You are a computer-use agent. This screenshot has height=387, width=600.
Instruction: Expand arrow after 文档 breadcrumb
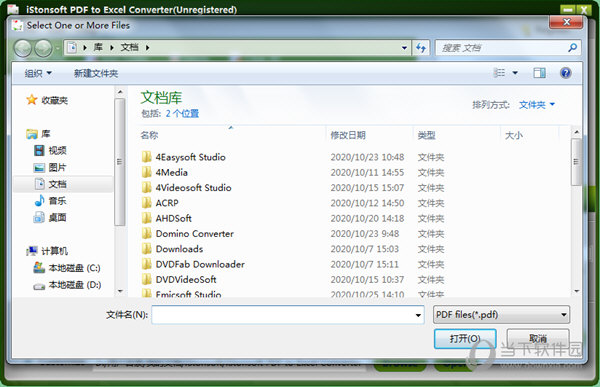[147, 48]
